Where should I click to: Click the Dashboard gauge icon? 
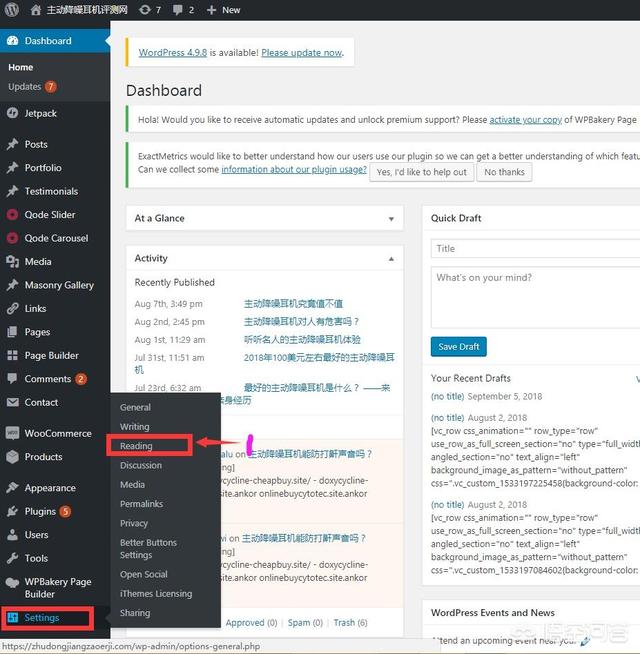pyautogui.click(x=13, y=40)
